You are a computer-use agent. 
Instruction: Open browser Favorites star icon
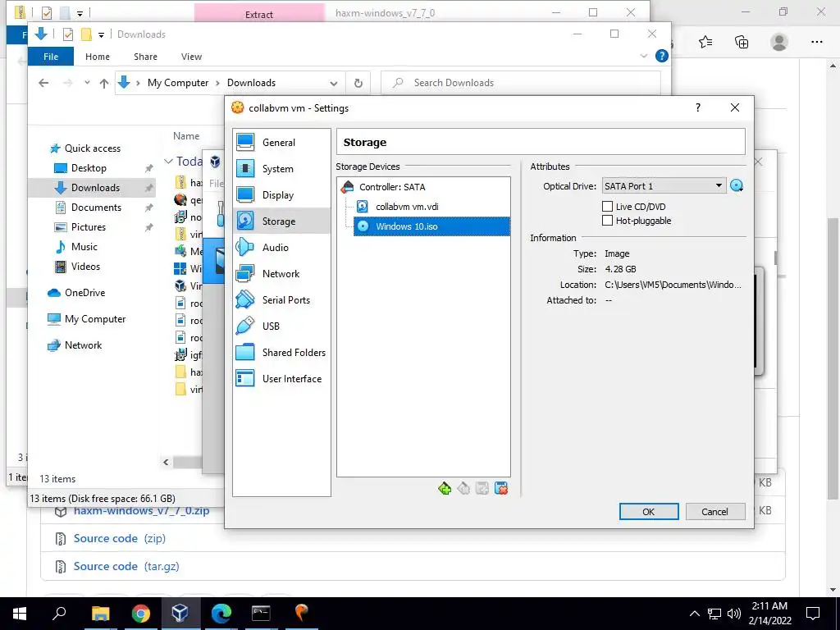coord(705,42)
